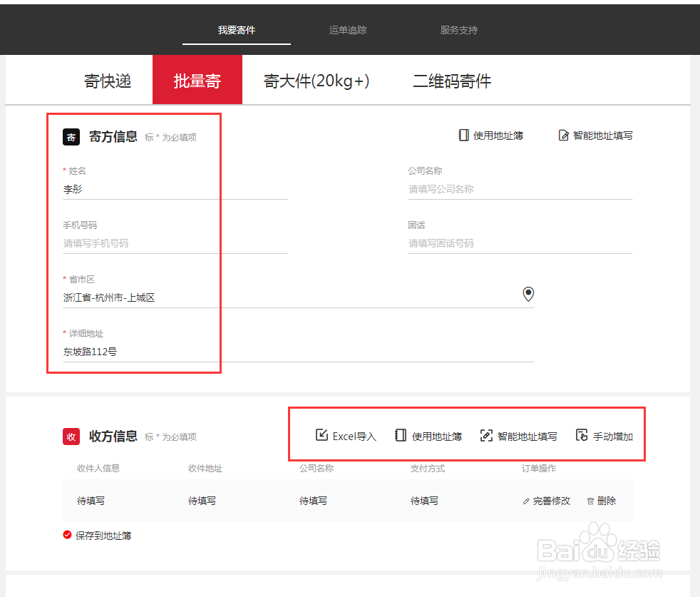Screen dimensions: 700x597
Task: Click the trash icon beside 删除
Action: (x=590, y=501)
